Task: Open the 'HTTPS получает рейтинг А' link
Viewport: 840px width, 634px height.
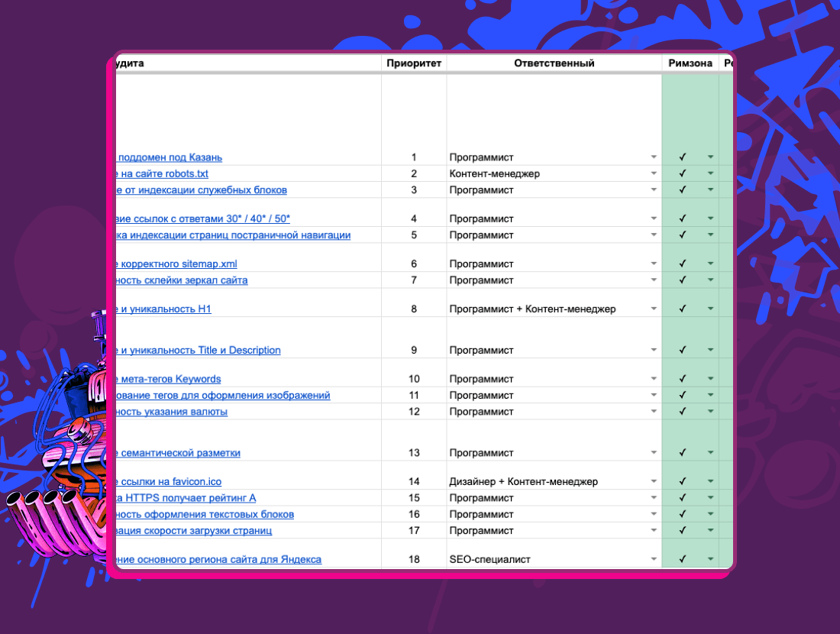Action: [186, 498]
